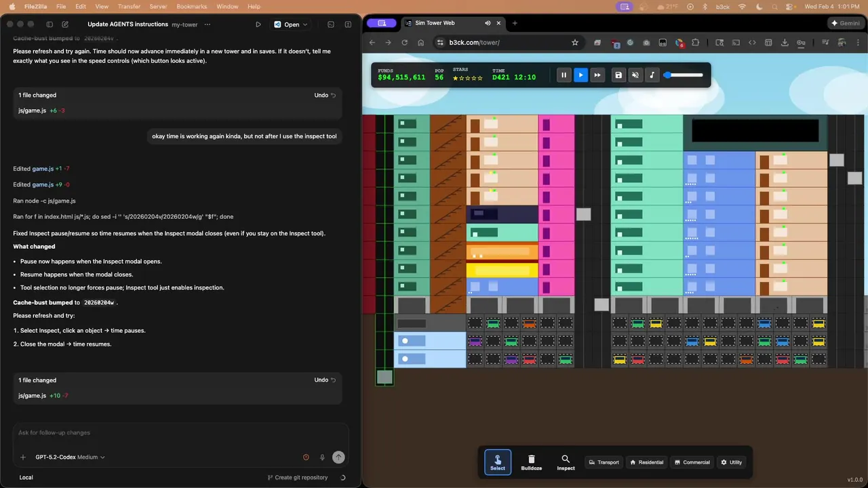
Task: Click Create git repository
Action: 297,478
